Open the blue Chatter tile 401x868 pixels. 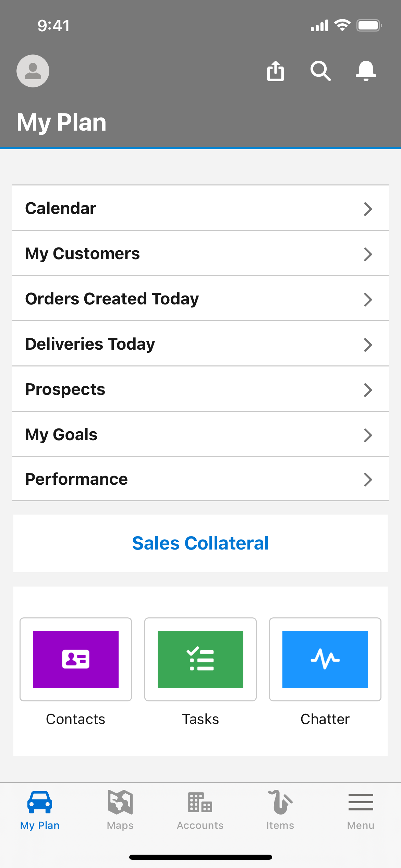click(x=325, y=659)
